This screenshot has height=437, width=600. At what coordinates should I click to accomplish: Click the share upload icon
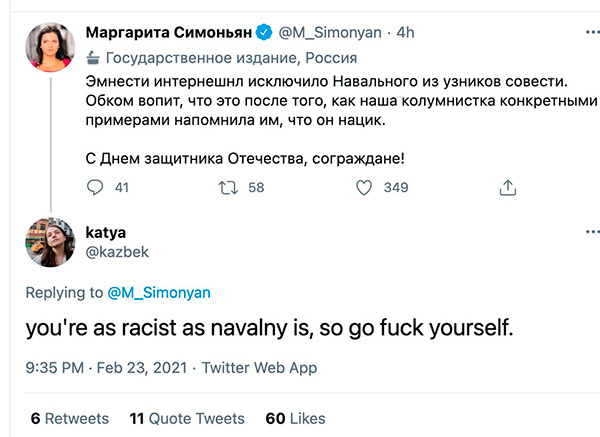pos(507,187)
